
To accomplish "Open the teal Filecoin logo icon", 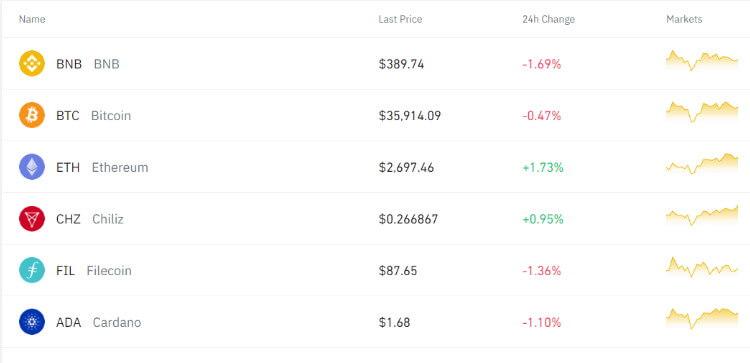I will [32, 270].
